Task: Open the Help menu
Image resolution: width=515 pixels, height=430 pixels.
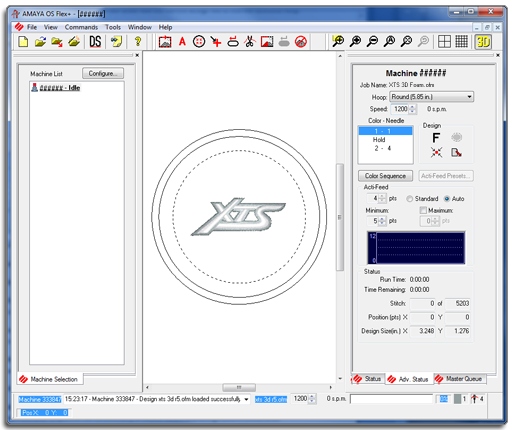Action: (165, 27)
